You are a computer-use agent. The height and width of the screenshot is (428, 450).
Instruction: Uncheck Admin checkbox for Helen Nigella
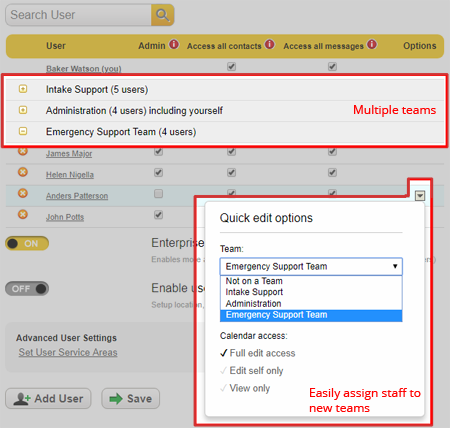(159, 173)
